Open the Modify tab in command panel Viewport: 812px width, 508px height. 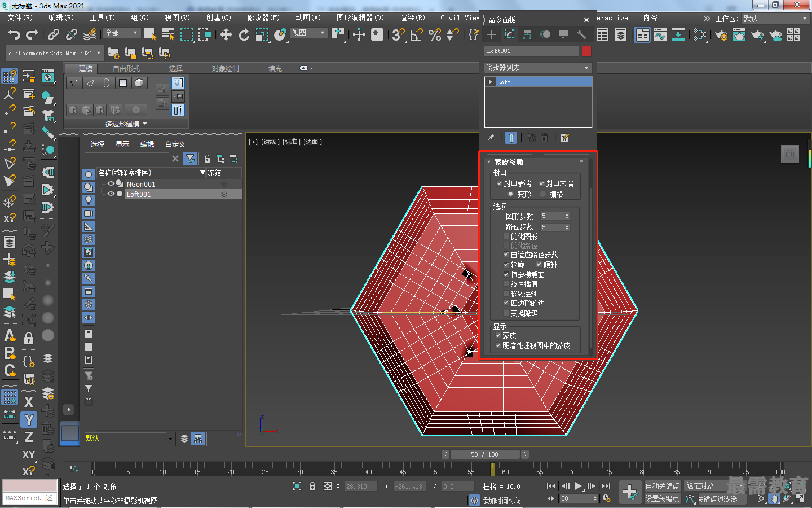coord(509,34)
